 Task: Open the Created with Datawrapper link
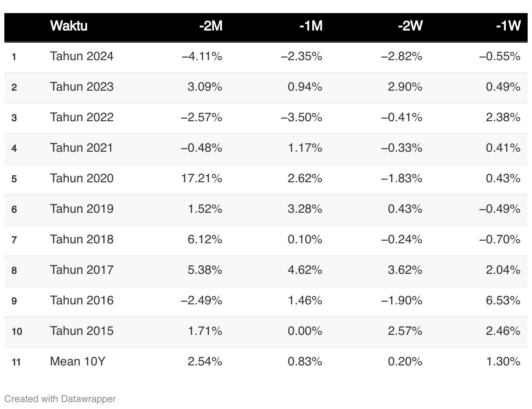point(60,399)
